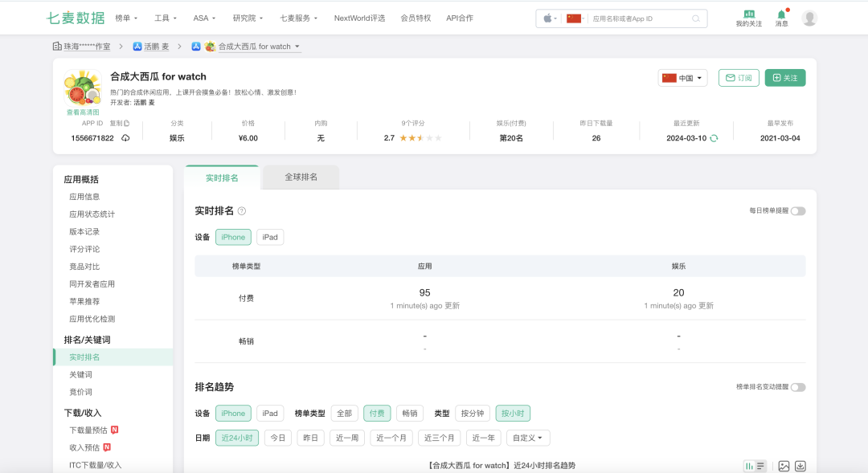
Task: Click the star rating display
Action: coord(420,138)
